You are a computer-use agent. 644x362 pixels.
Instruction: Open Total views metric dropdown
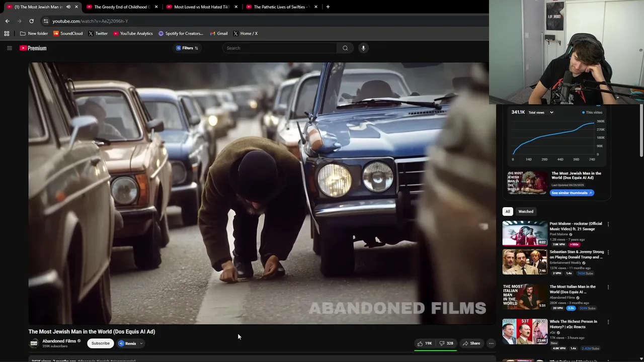541,113
